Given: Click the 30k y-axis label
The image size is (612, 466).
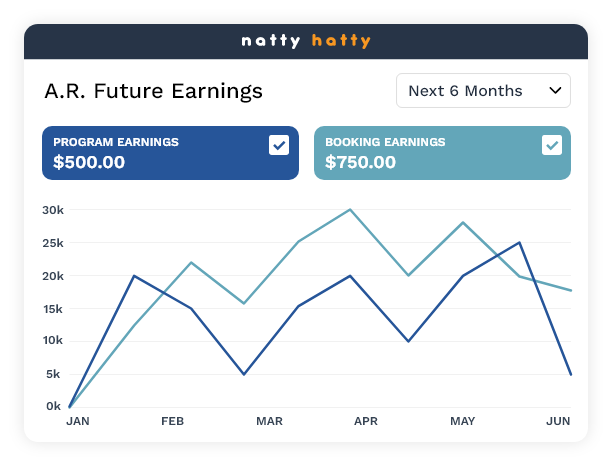Looking at the screenshot, I should (53, 210).
